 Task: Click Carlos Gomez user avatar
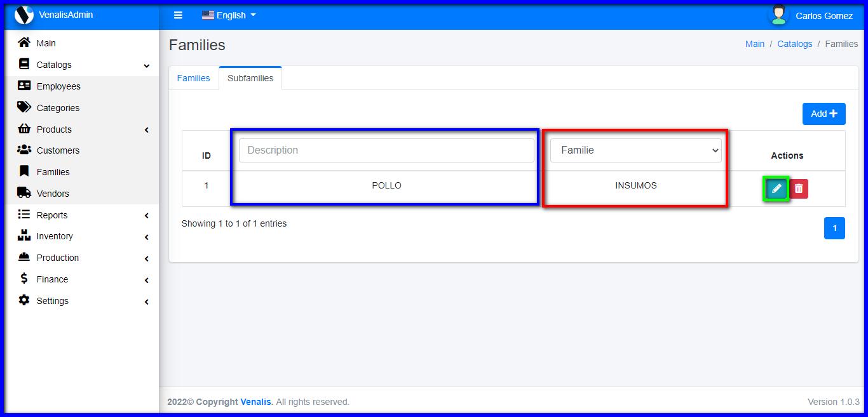pos(778,15)
